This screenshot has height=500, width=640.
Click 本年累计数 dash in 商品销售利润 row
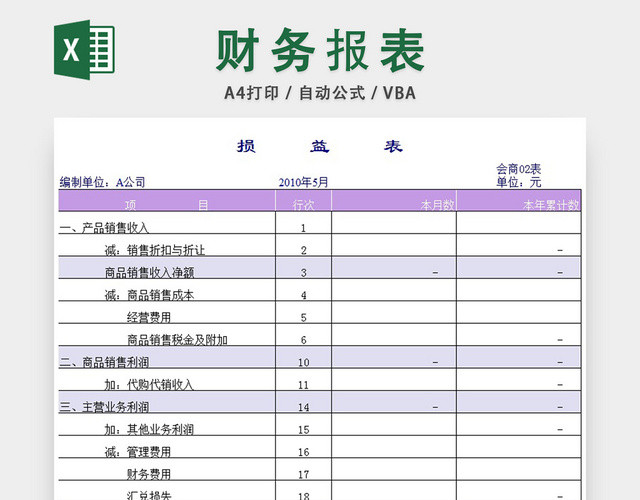pyautogui.click(x=560, y=362)
